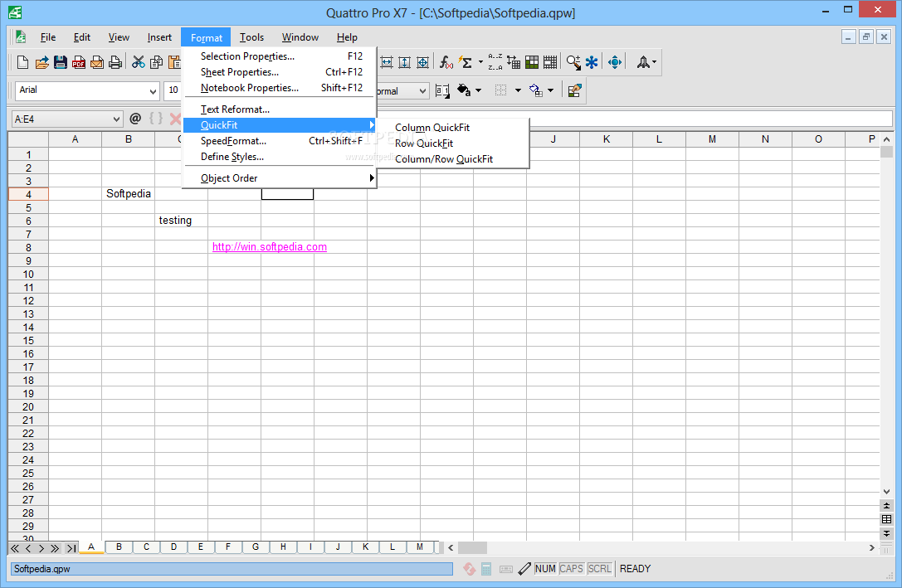
Task: Click the QuickSum sigma icon
Action: (466, 62)
